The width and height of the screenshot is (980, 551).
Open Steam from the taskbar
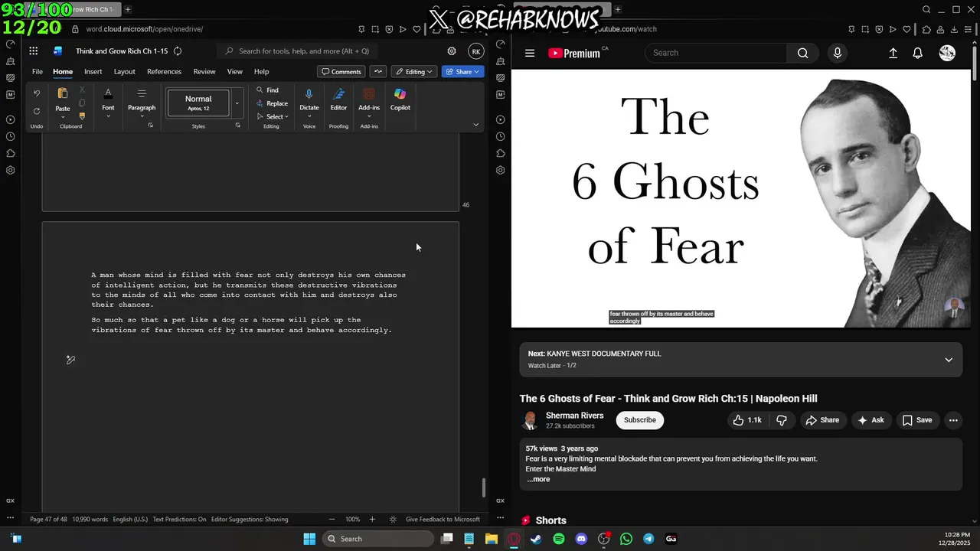(536, 539)
